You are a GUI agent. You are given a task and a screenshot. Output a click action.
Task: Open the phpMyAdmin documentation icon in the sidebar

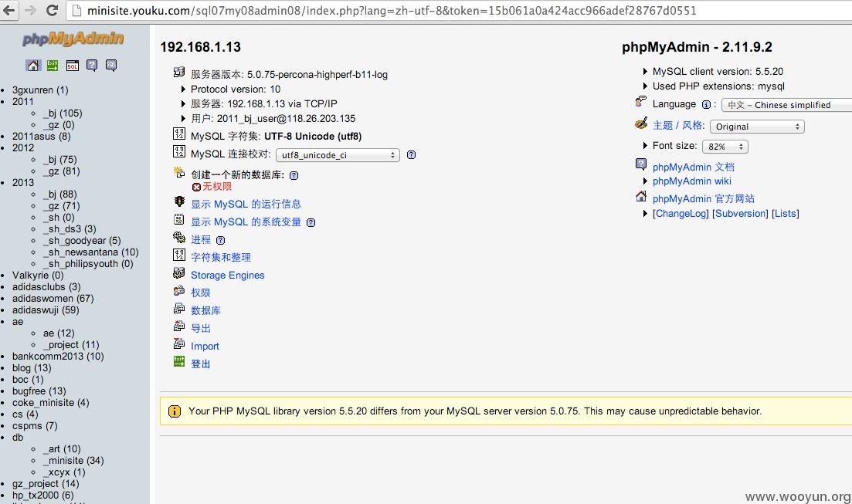(92, 66)
